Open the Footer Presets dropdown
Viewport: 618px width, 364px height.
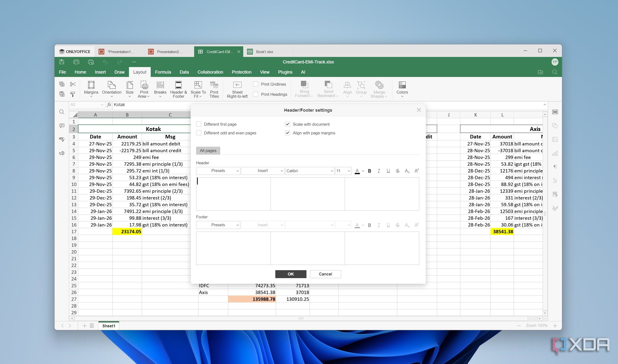pyautogui.click(x=218, y=225)
